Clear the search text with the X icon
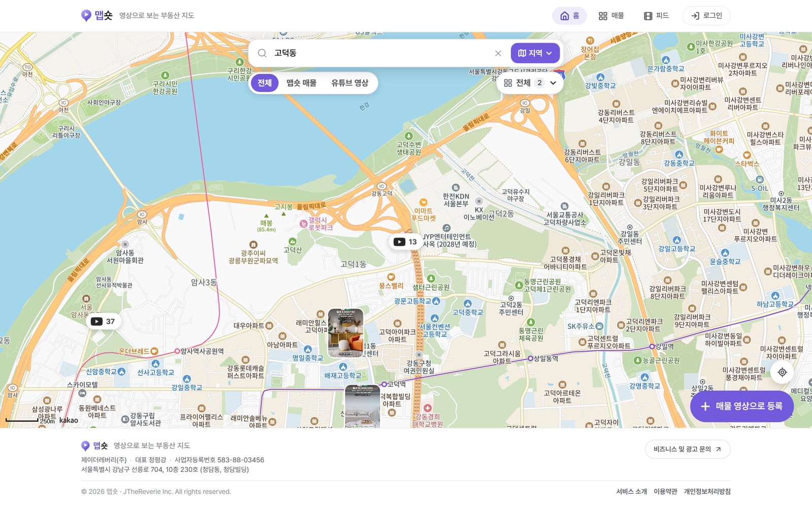Viewport: 812px width, 508px height. [x=498, y=53]
